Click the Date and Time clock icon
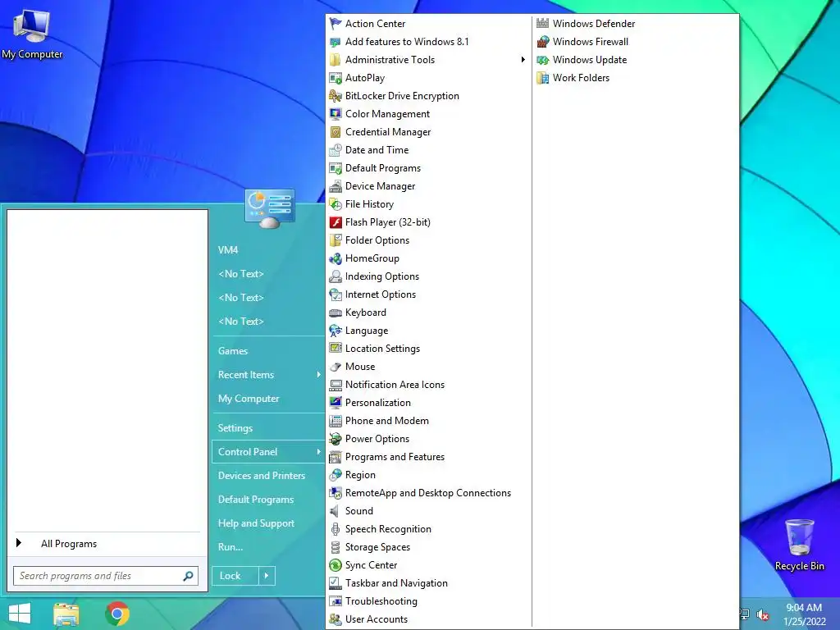840x630 pixels. click(x=336, y=150)
